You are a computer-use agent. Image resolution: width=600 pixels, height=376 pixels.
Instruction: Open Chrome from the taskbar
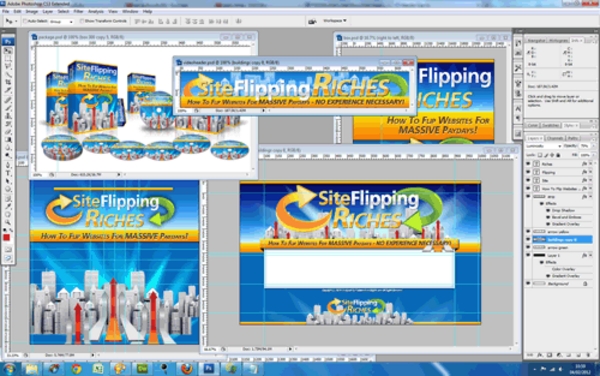coord(76,369)
